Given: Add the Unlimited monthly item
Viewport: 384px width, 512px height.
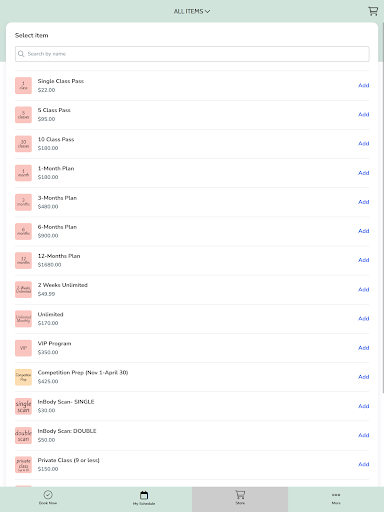Looking at the screenshot, I should 364,318.
